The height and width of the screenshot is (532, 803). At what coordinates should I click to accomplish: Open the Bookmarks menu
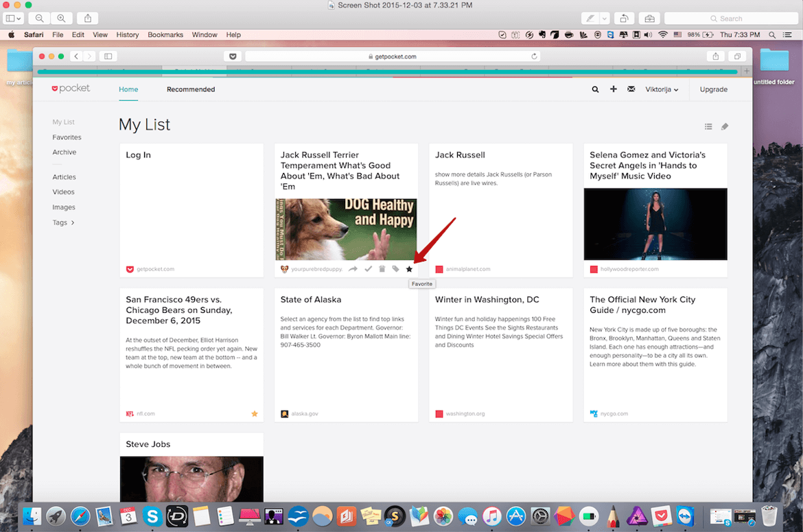[165, 35]
